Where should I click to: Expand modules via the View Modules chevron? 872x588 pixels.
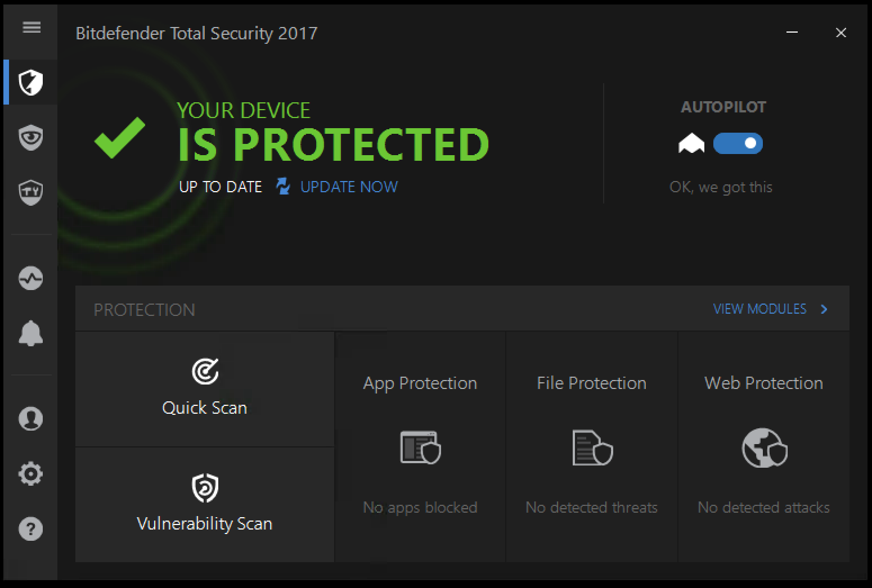coord(824,309)
